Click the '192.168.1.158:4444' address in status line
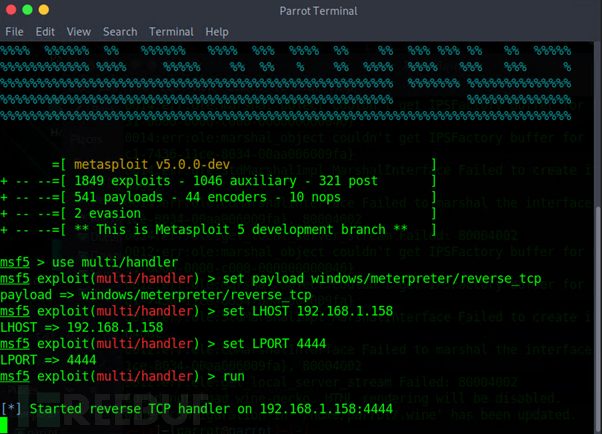Screen dimensions: 602x434 [x=326, y=409]
